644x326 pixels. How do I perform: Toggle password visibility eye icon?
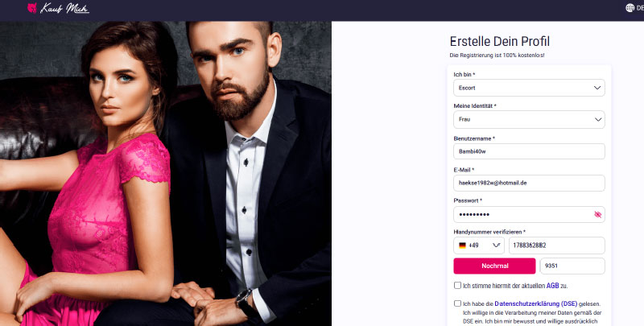pyautogui.click(x=597, y=214)
